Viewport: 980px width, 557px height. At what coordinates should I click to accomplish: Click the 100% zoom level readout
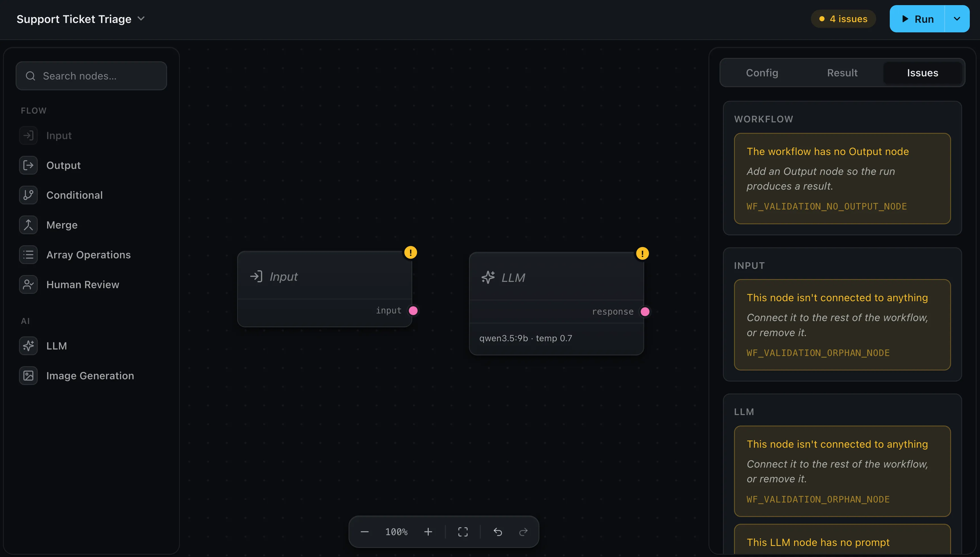pyautogui.click(x=396, y=532)
